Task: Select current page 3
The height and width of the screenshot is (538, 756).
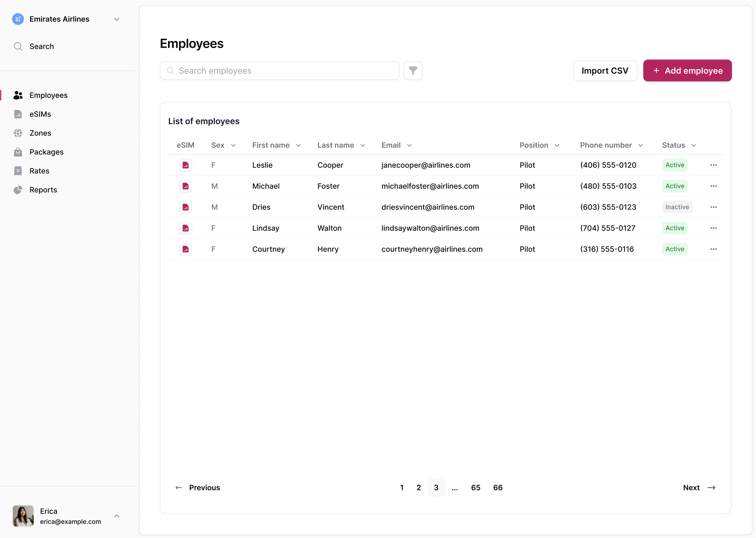Action: [x=436, y=488]
